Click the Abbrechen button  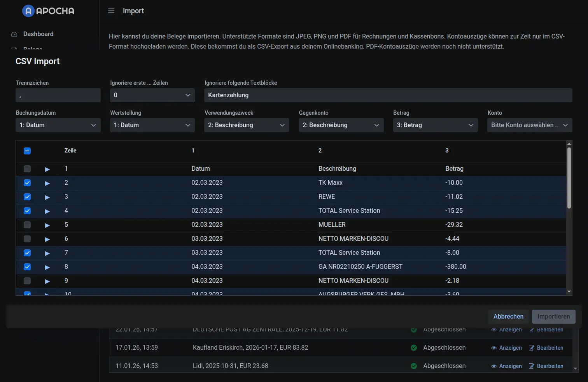tap(508, 316)
